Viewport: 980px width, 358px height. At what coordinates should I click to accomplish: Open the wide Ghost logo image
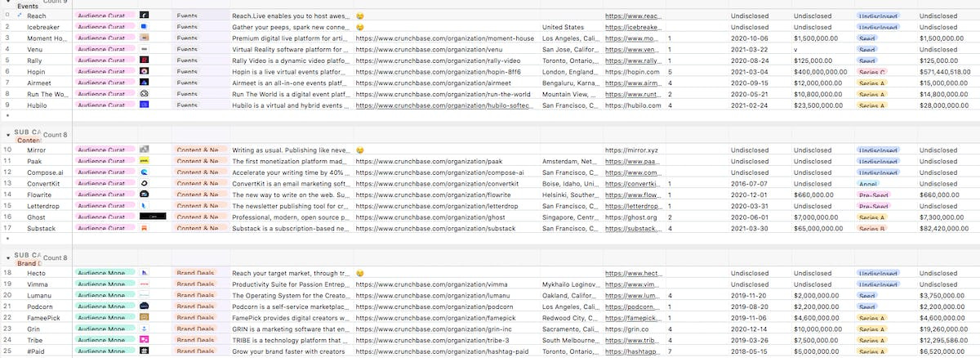click(153, 217)
